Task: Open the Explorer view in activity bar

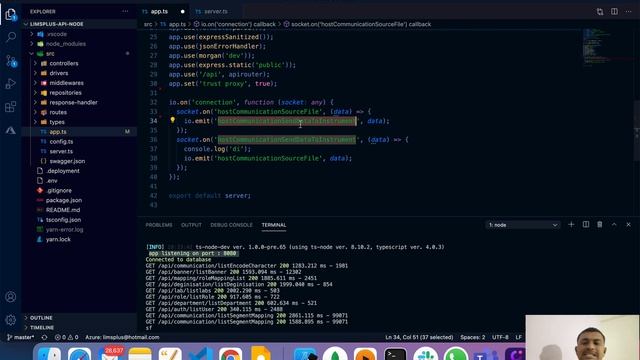Action: tap(11, 14)
